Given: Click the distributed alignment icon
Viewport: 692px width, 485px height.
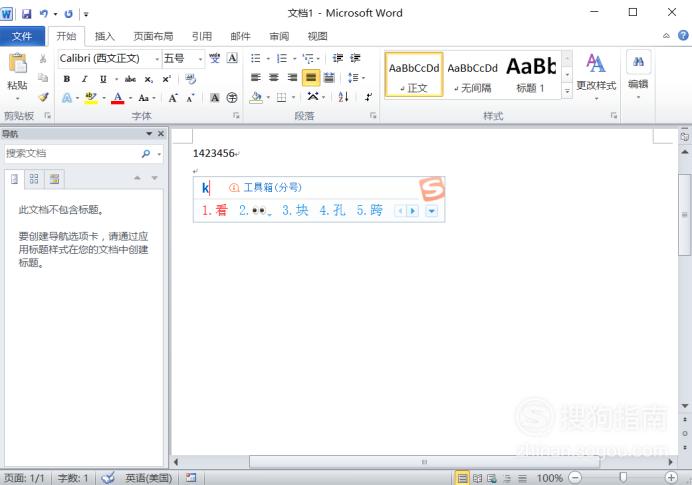Looking at the screenshot, I should 329,78.
